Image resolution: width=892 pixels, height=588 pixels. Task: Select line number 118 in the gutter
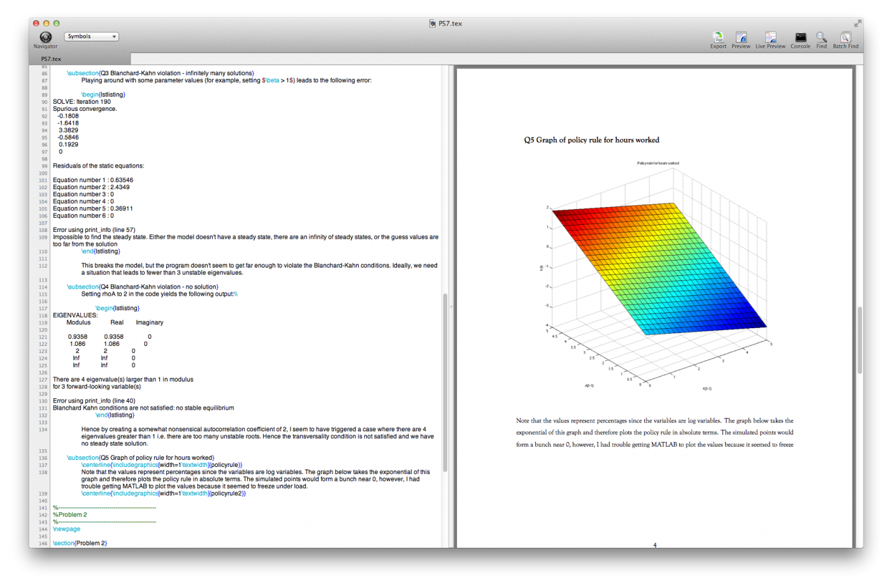coord(42,315)
